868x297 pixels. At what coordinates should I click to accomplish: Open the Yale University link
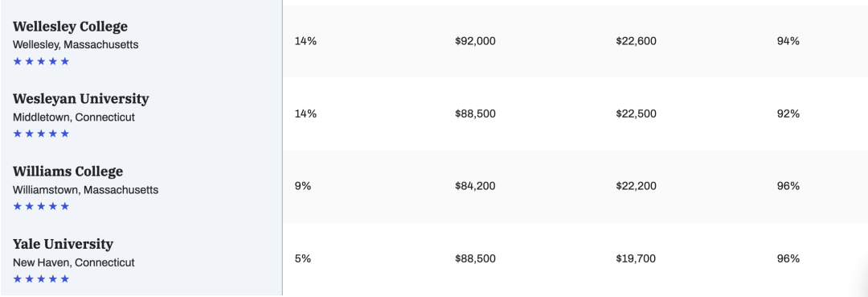(x=63, y=245)
